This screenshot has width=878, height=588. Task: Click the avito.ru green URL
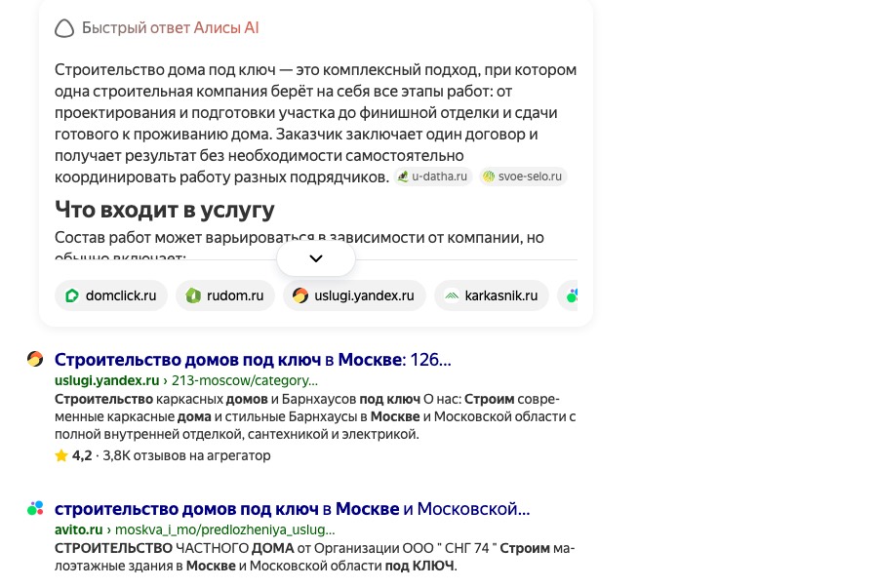click(x=78, y=529)
